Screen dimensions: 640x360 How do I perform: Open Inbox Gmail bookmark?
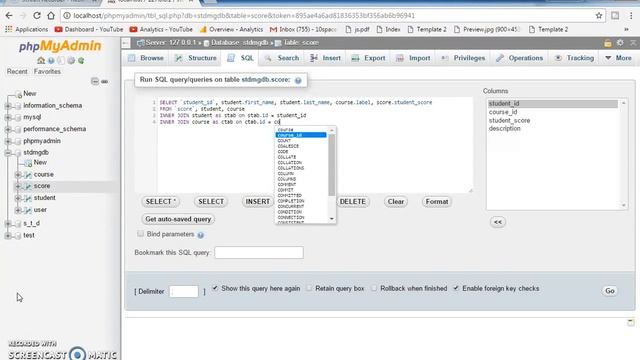click(x=303, y=29)
